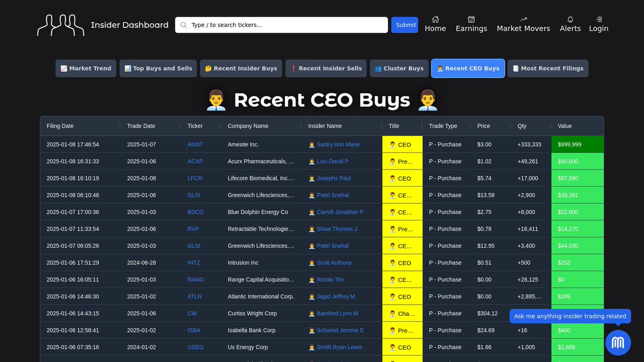Open the USEG ticker link
The width and height of the screenshot is (644, 362).
point(195,347)
